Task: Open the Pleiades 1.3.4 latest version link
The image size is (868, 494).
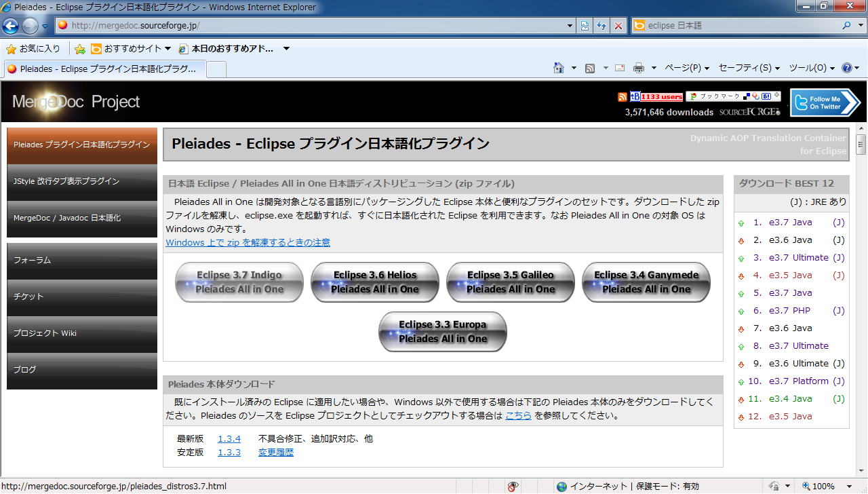Action: coord(229,439)
